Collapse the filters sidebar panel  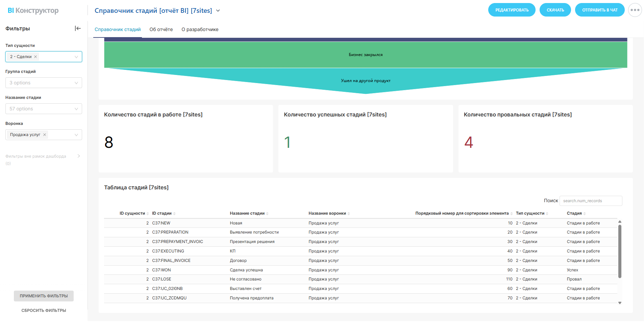point(78,28)
